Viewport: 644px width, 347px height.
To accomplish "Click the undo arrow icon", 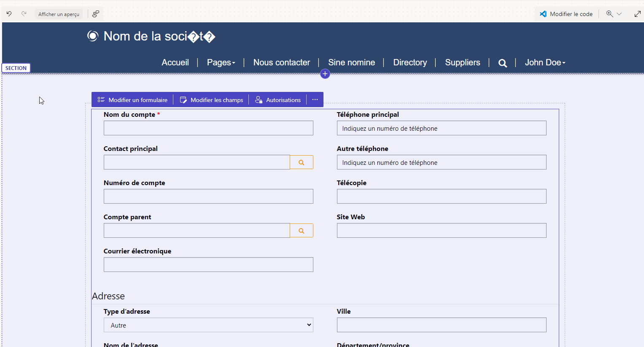I will click(x=9, y=14).
